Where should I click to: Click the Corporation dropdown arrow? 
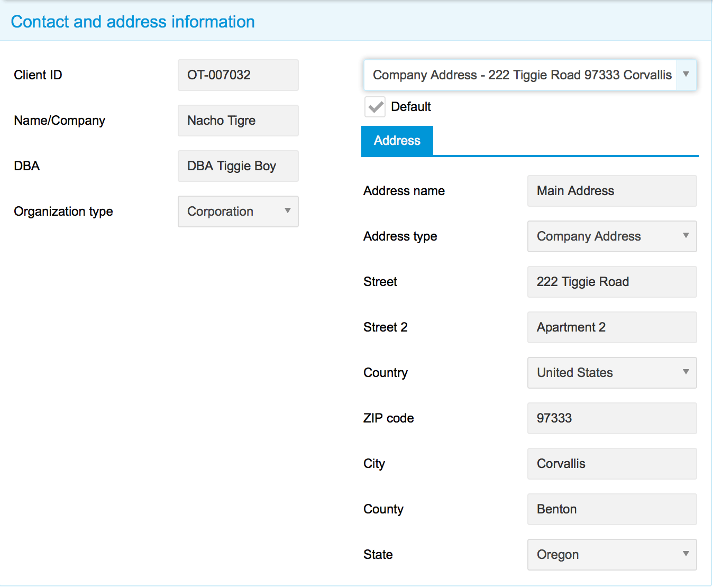287,212
